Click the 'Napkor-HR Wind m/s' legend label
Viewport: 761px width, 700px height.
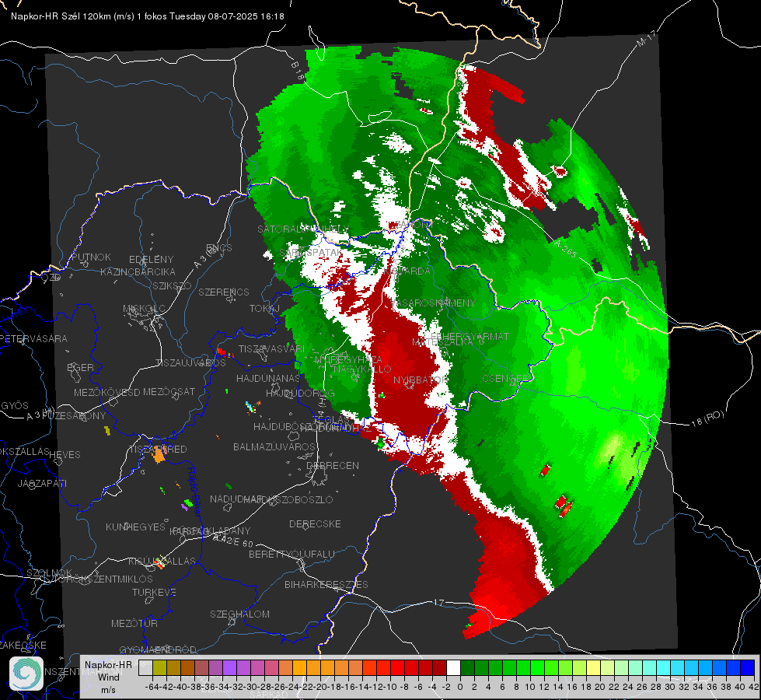[108, 677]
